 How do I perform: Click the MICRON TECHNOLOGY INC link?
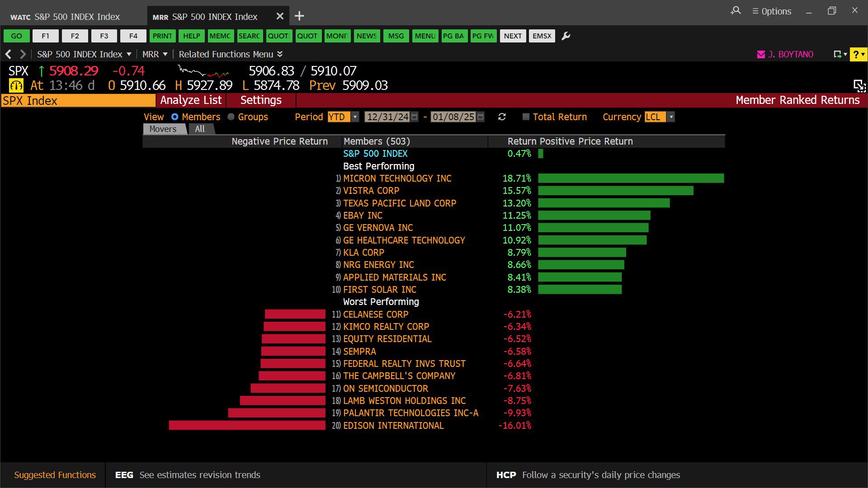pyautogui.click(x=397, y=178)
